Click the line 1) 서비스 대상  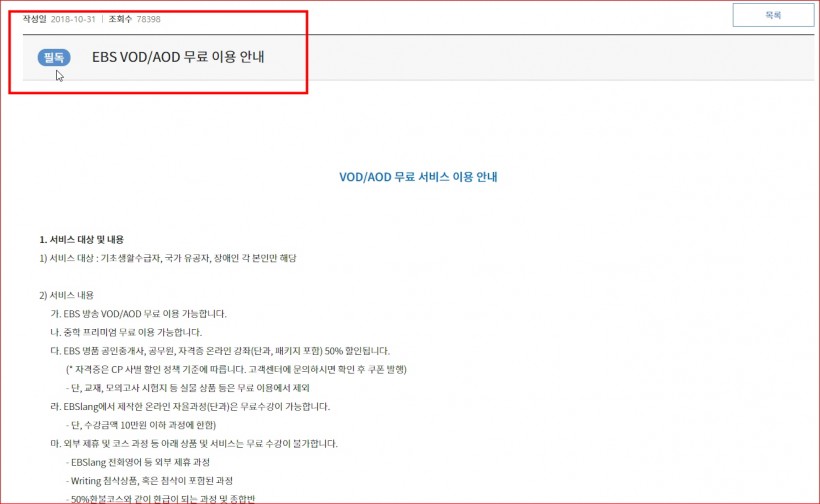pyautogui.click(x=168, y=258)
